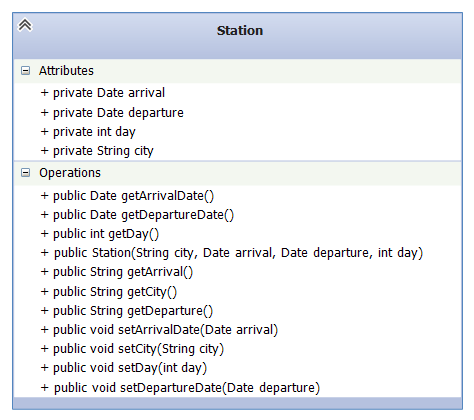Select operation public String getArrival()

[117, 272]
